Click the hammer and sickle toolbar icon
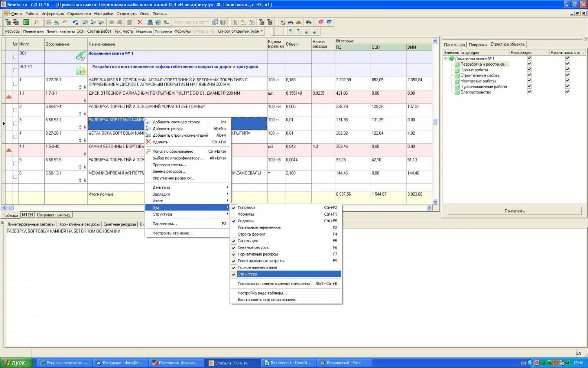 point(282,22)
